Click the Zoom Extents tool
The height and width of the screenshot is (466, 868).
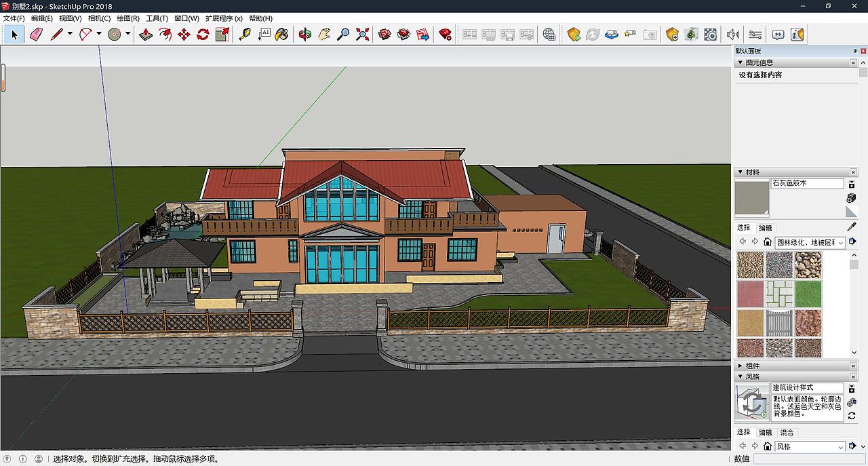(362, 34)
